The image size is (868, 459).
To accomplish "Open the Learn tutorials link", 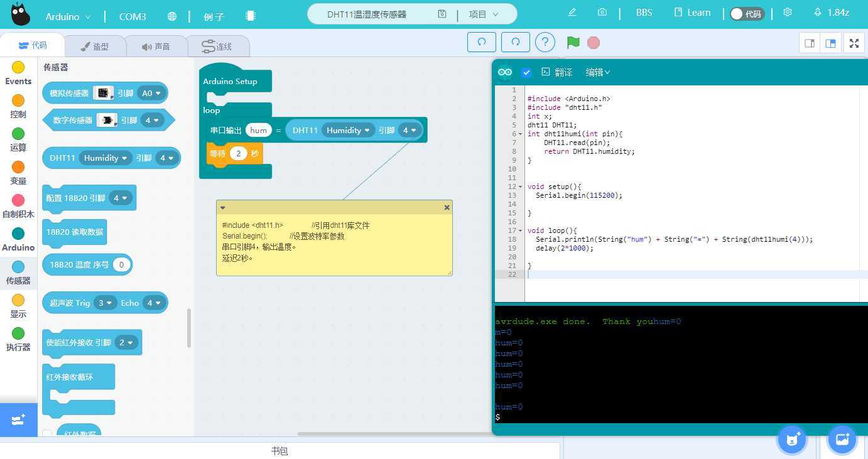I will (692, 13).
